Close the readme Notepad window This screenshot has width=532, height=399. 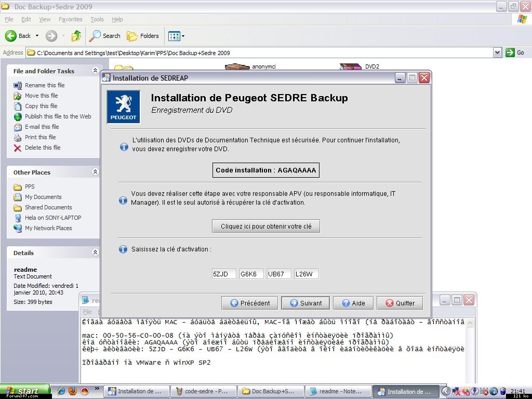point(469,300)
